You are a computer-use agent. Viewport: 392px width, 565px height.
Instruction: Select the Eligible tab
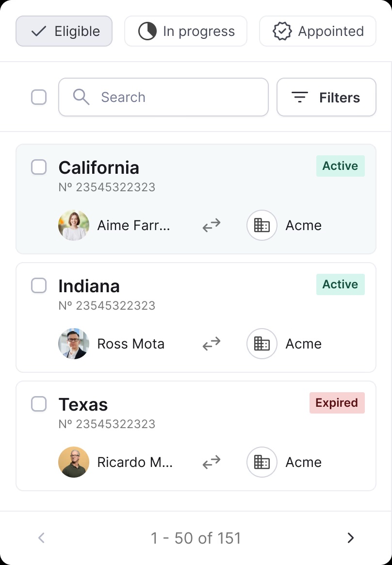pos(64,32)
